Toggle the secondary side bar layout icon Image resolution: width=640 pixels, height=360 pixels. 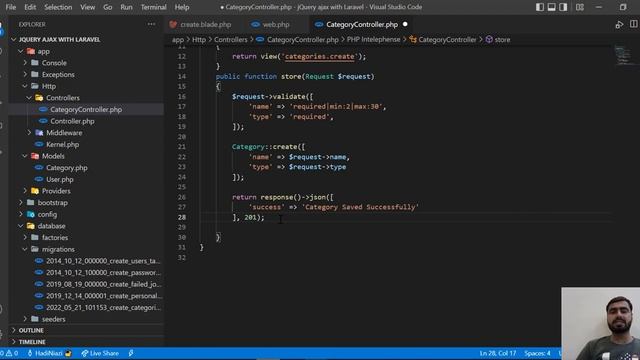[x=563, y=7]
